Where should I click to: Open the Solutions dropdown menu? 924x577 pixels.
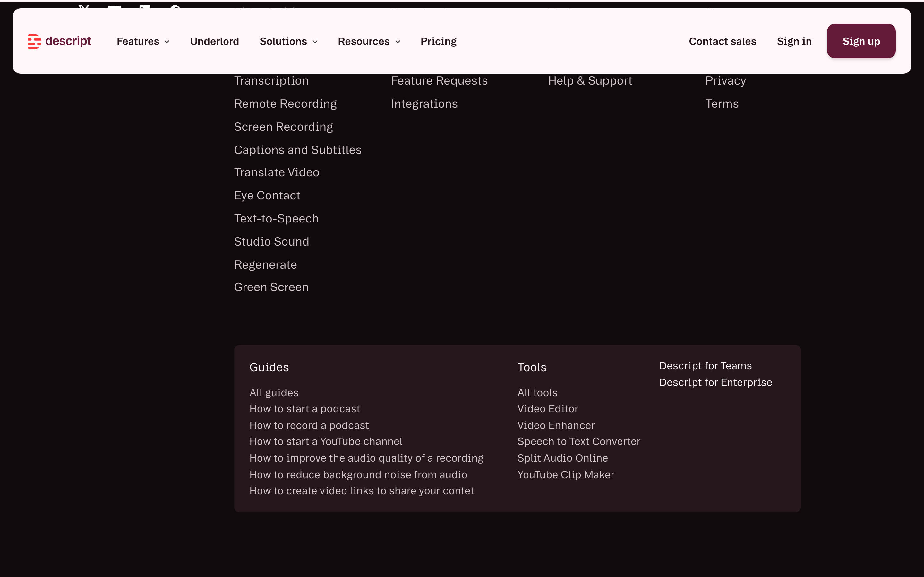pyautogui.click(x=288, y=41)
